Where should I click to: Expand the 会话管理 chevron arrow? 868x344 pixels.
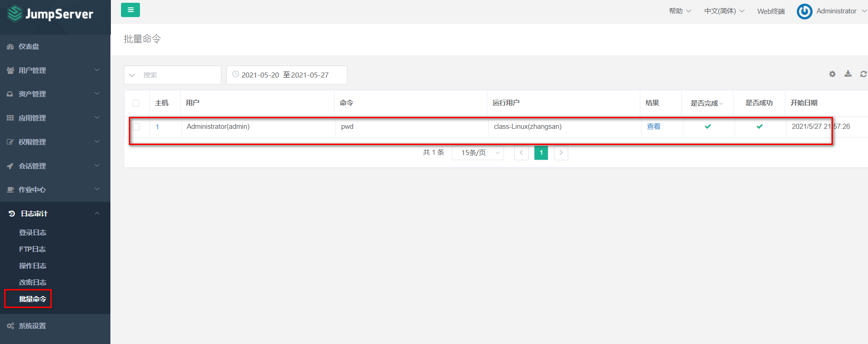97,165
